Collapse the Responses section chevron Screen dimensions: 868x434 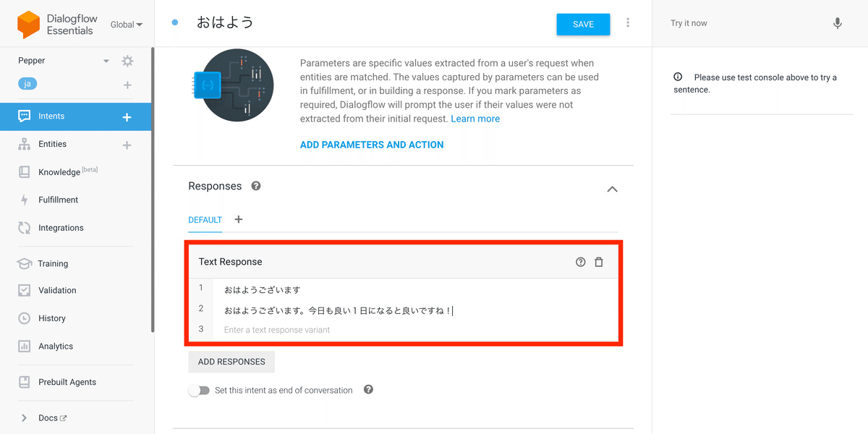click(x=612, y=189)
